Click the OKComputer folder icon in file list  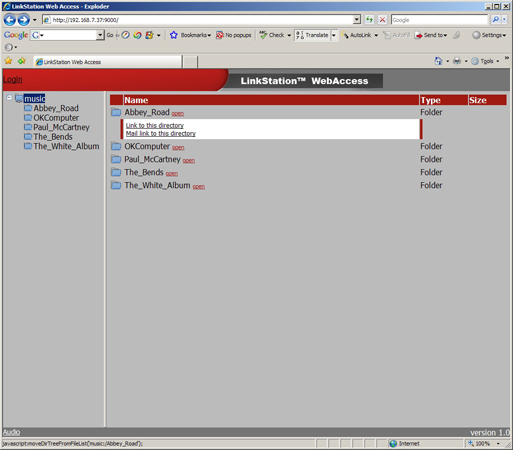pyautogui.click(x=116, y=146)
